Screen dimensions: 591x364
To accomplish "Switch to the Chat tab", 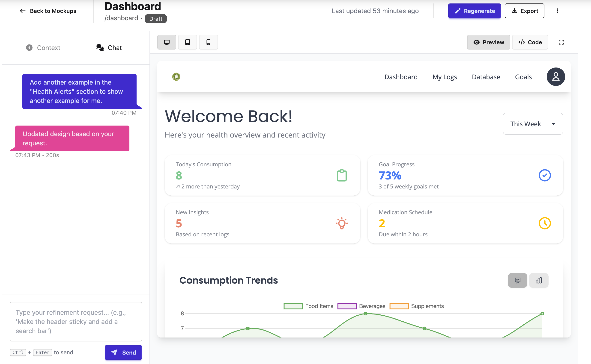I will 109,47.
